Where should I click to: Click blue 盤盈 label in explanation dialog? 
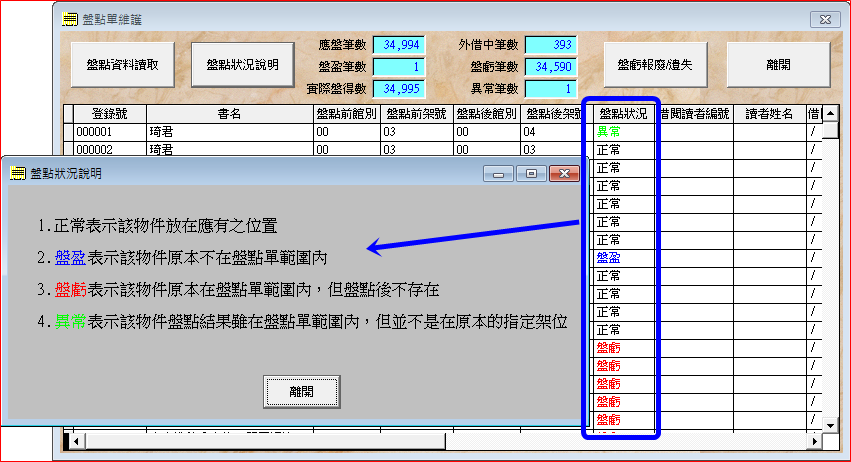(71, 258)
